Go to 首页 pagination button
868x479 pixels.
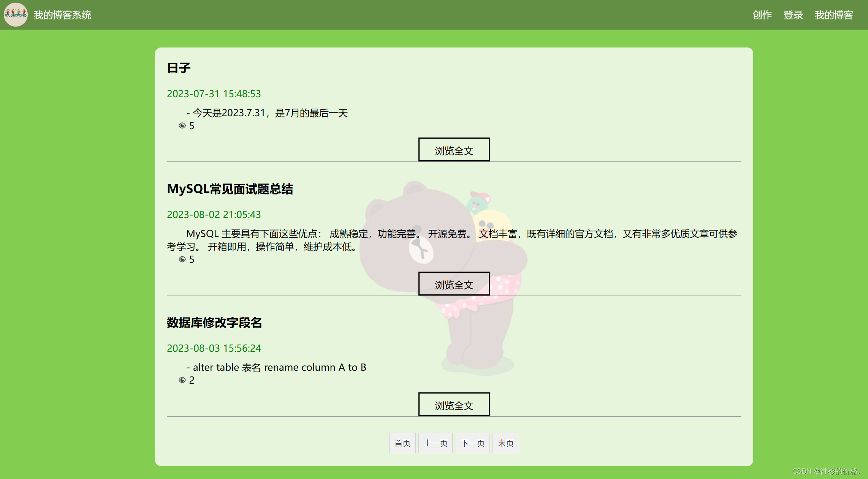[402, 443]
